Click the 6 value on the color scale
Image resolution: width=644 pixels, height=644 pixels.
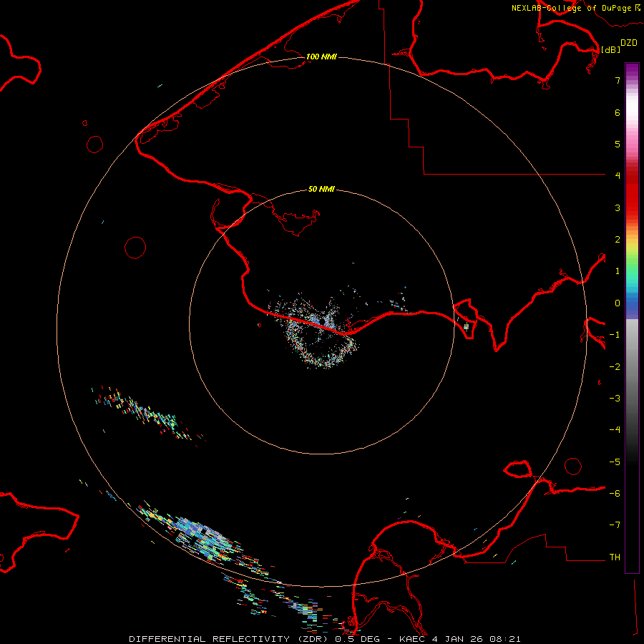(618, 112)
